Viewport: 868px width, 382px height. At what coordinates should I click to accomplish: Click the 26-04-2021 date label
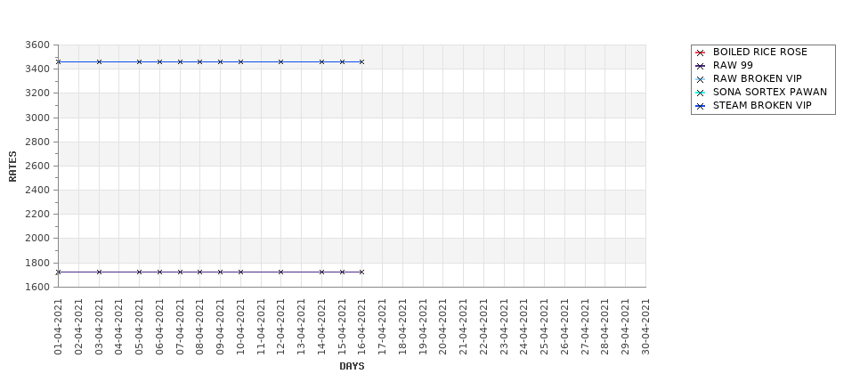[x=565, y=327]
